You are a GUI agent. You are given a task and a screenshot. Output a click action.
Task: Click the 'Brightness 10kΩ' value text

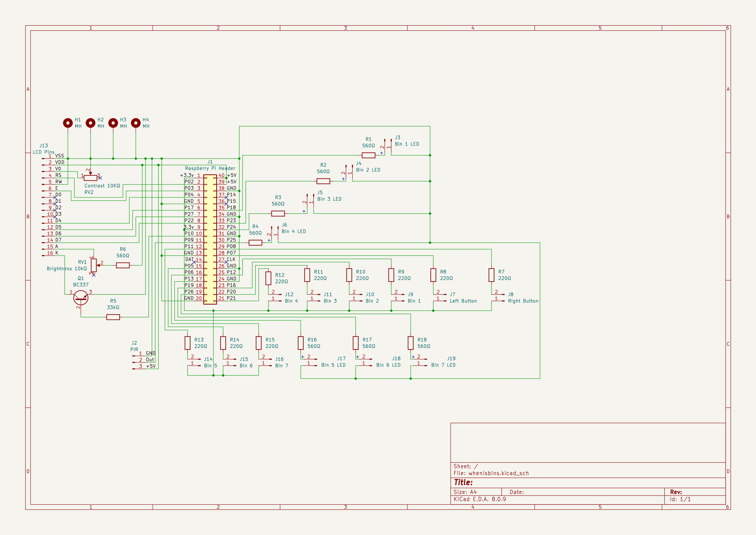click(x=67, y=269)
